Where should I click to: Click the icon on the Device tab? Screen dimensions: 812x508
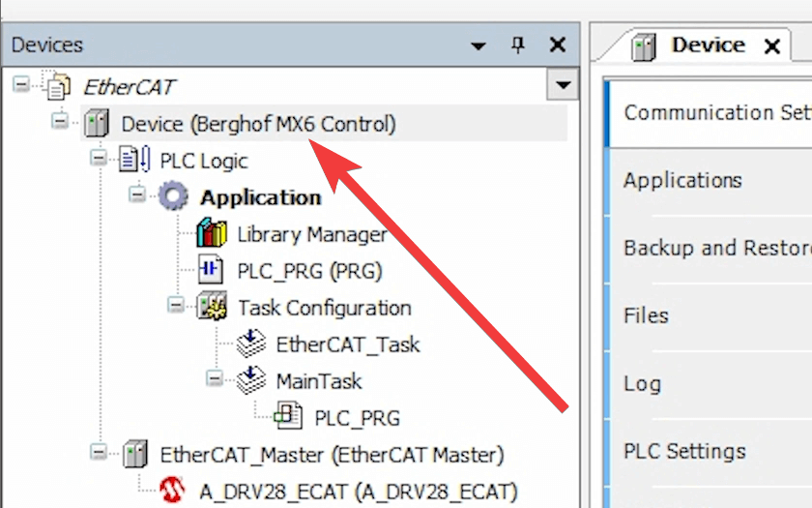[644, 46]
